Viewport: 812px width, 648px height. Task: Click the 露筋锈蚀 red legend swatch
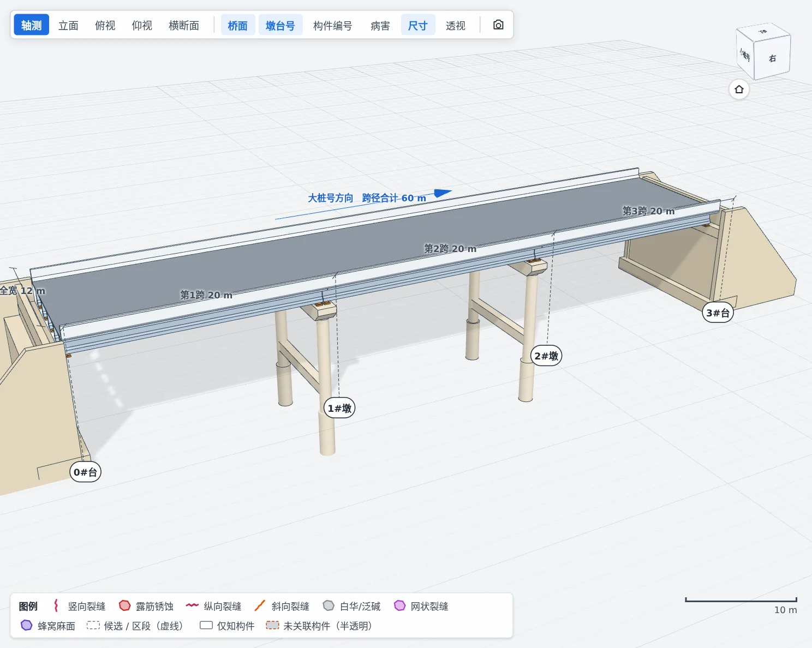[x=124, y=605]
